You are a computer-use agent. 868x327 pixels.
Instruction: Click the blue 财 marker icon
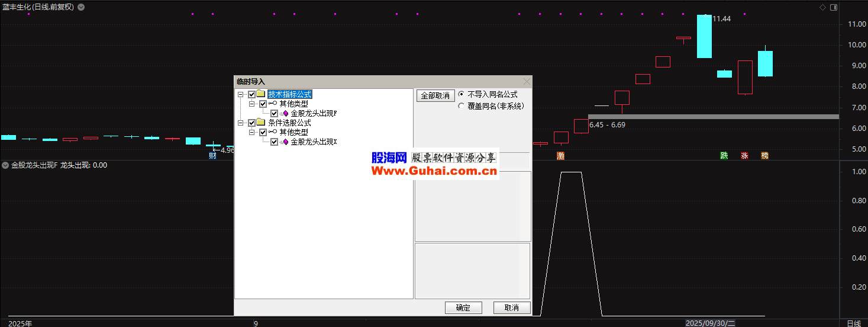click(x=213, y=156)
